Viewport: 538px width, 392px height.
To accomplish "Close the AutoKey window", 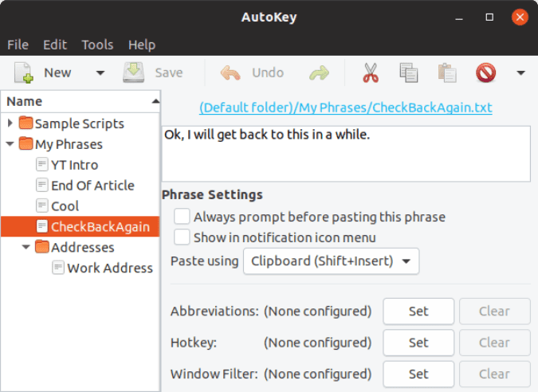I will point(520,17).
